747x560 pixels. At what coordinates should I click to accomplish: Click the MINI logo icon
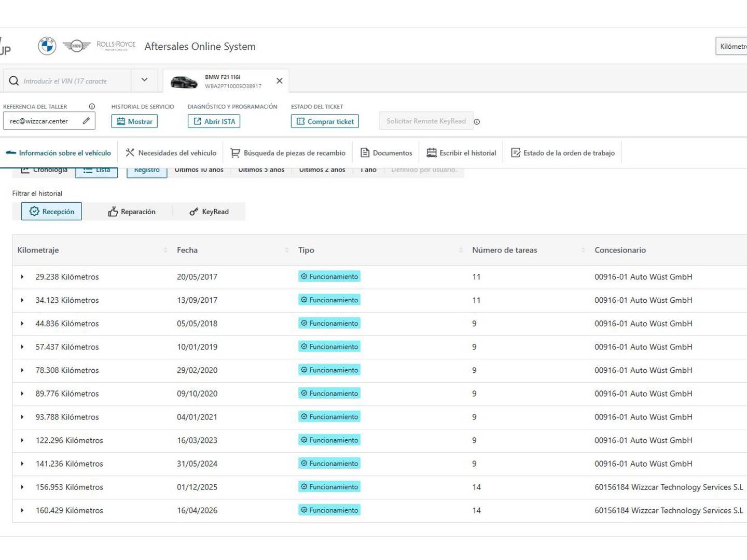77,46
